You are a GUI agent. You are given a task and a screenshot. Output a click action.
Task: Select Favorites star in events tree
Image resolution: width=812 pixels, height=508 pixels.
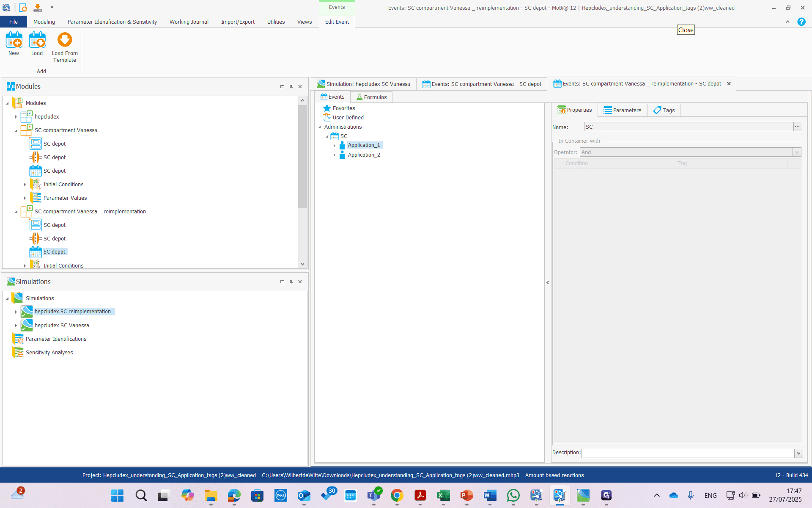click(327, 108)
